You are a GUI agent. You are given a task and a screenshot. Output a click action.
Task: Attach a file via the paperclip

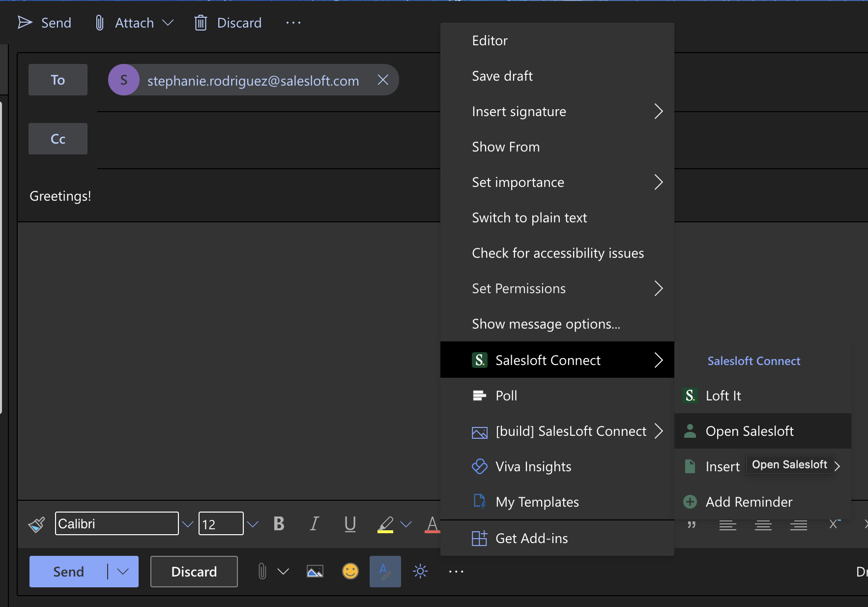tap(262, 571)
